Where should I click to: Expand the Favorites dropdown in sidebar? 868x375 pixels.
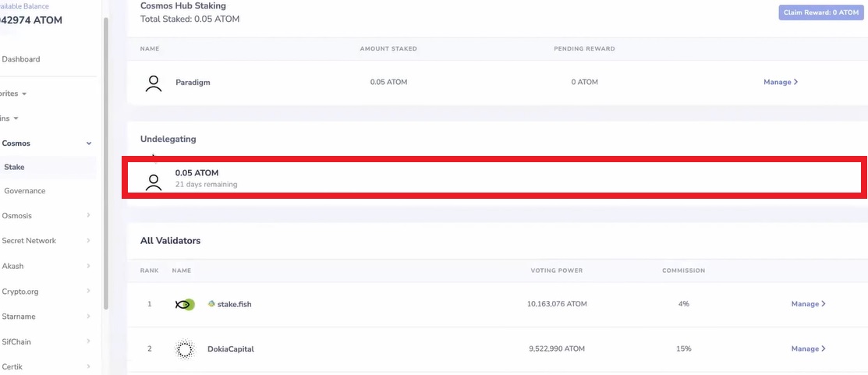pyautogui.click(x=13, y=94)
